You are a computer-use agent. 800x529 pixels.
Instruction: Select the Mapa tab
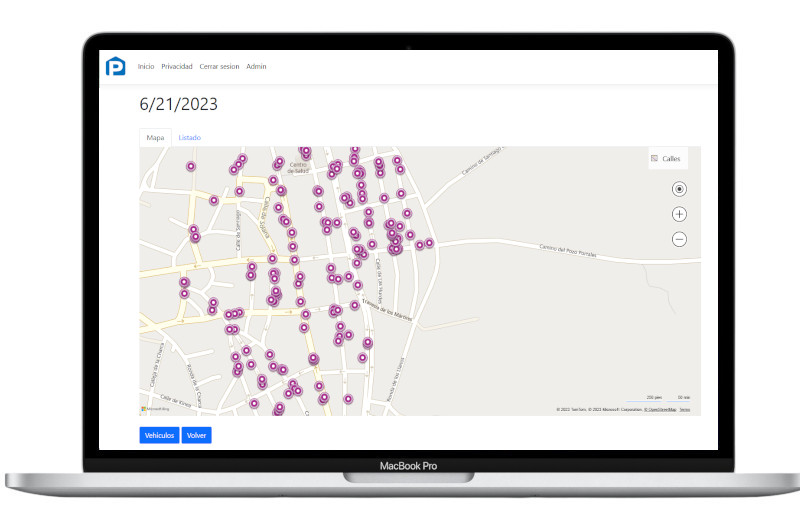click(155, 138)
